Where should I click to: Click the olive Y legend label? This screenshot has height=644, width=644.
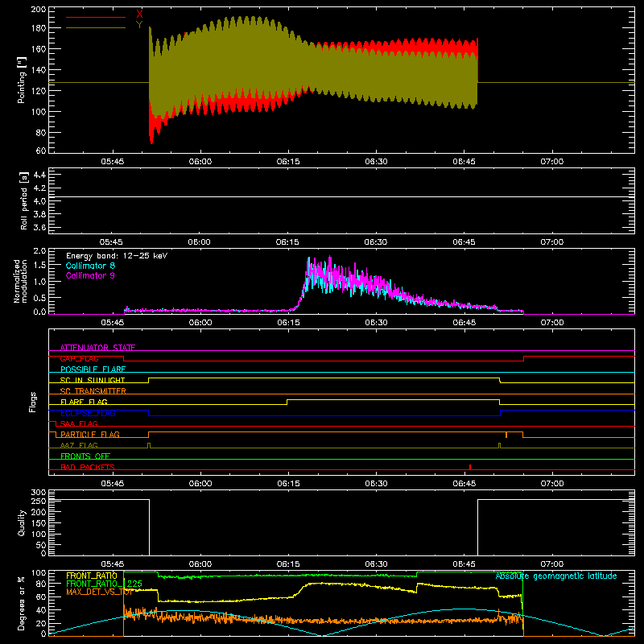point(139,25)
